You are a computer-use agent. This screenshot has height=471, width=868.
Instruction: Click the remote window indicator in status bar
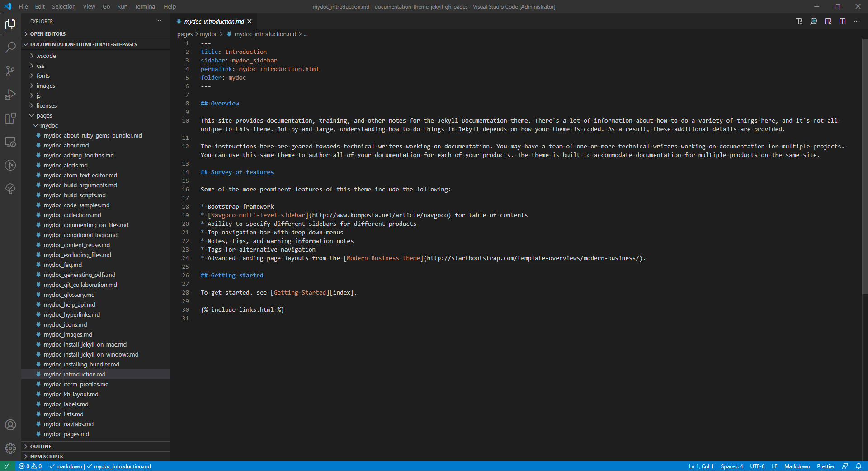pos(7,466)
